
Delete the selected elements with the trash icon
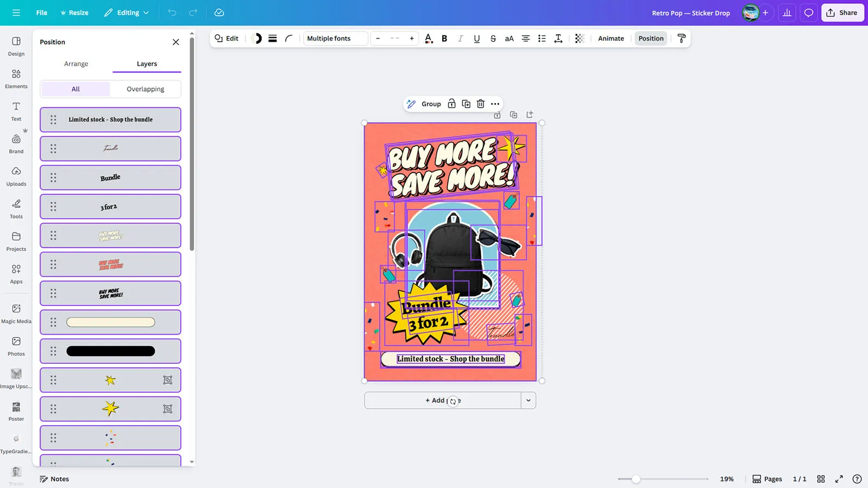[x=481, y=104]
